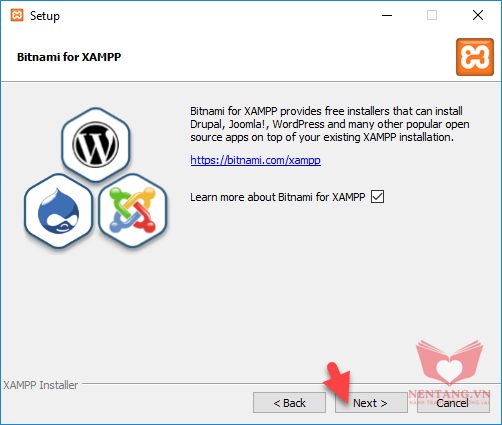Viewport: 502px width, 425px height.
Task: Click the 'Setup' title bar text
Action: coord(45,16)
